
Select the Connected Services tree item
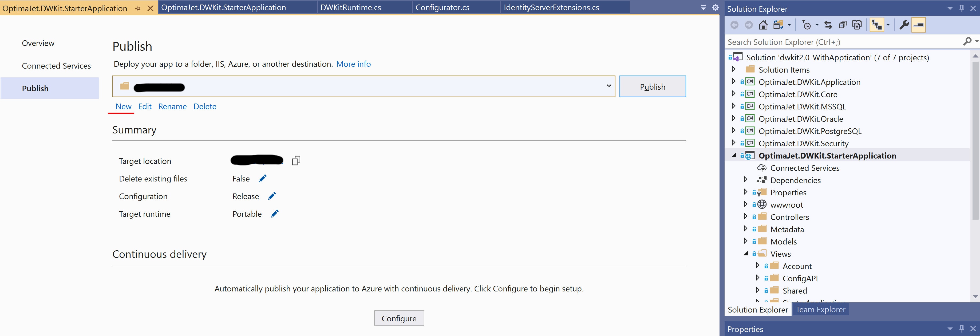pos(804,168)
